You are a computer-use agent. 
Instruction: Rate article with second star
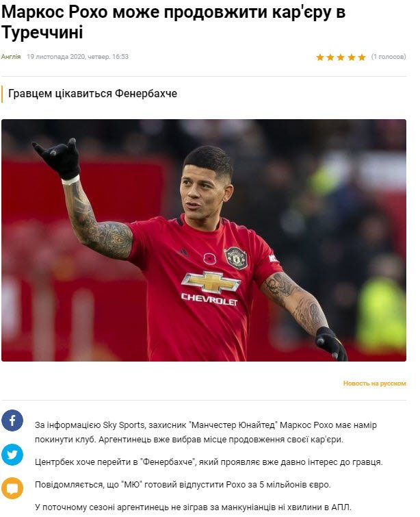[330, 58]
